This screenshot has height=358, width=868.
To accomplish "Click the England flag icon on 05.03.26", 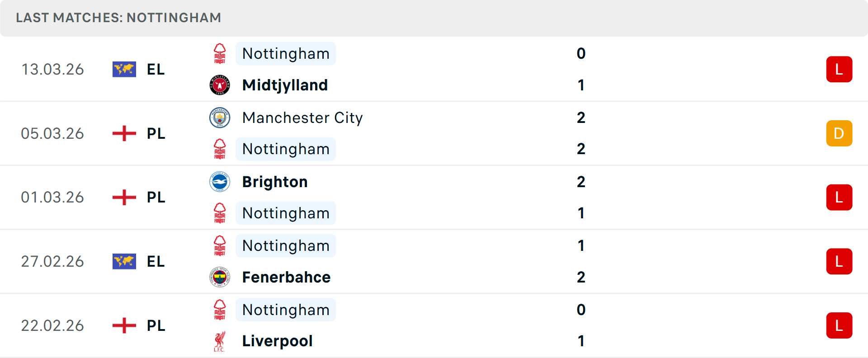I will pos(124,133).
